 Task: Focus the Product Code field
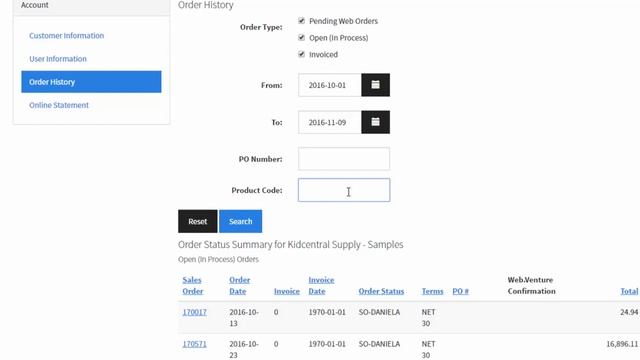point(344,190)
